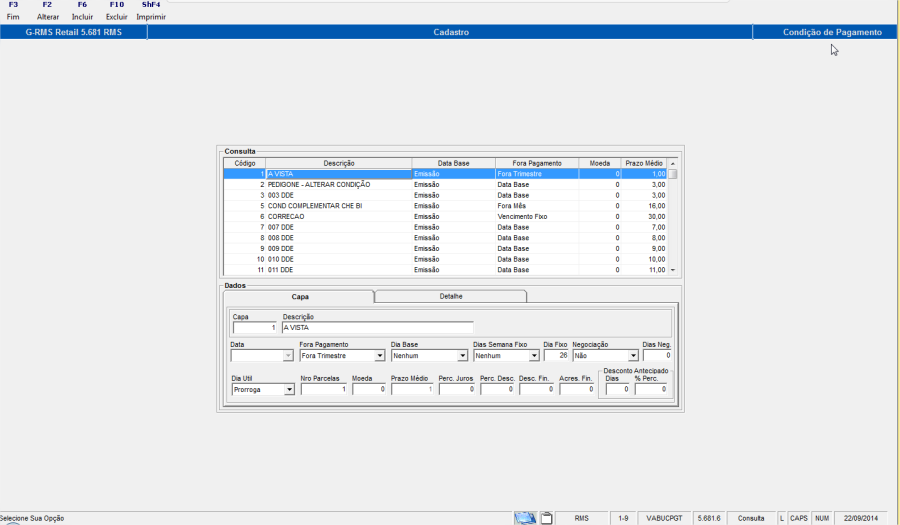Select the 011 DDE row
This screenshot has height=525, width=900.
point(446,270)
